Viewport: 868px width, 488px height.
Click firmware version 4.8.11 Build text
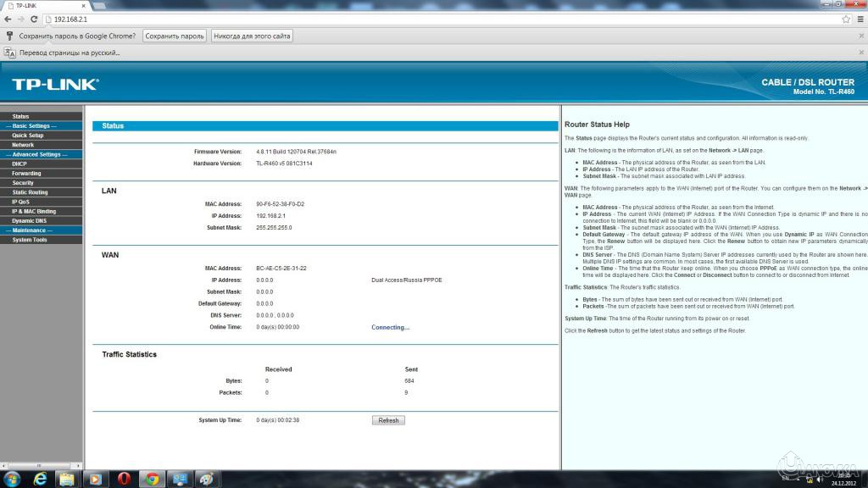[x=296, y=152]
